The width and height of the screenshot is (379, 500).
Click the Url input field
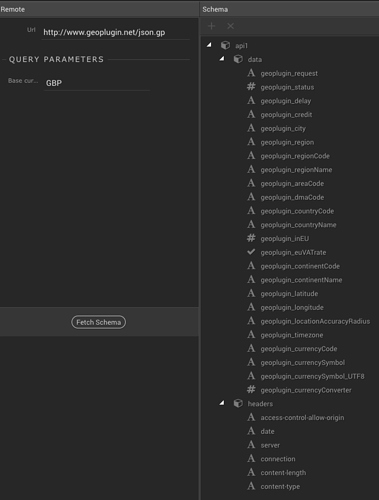[x=115, y=32]
